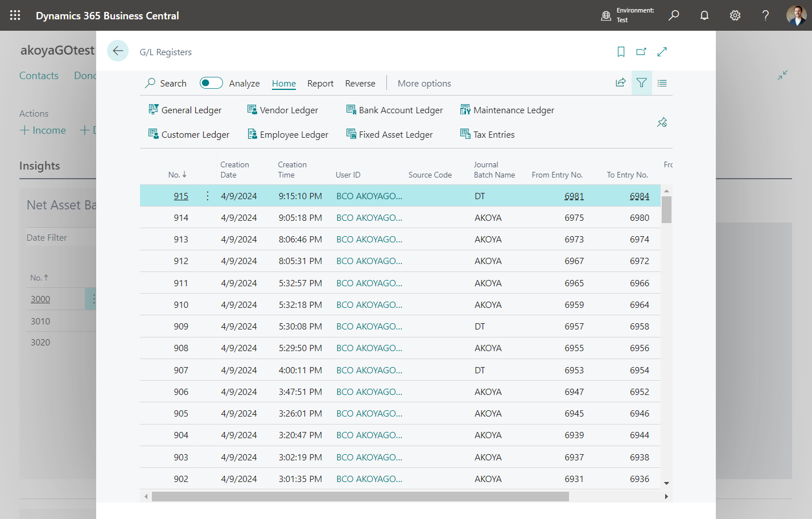812x519 pixels.
Task: Open the page in a new window
Action: (641, 52)
